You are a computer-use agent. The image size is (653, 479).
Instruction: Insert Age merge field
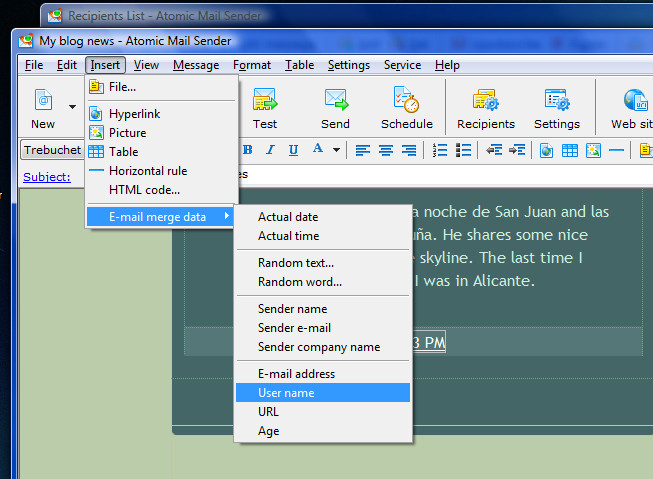323,431
